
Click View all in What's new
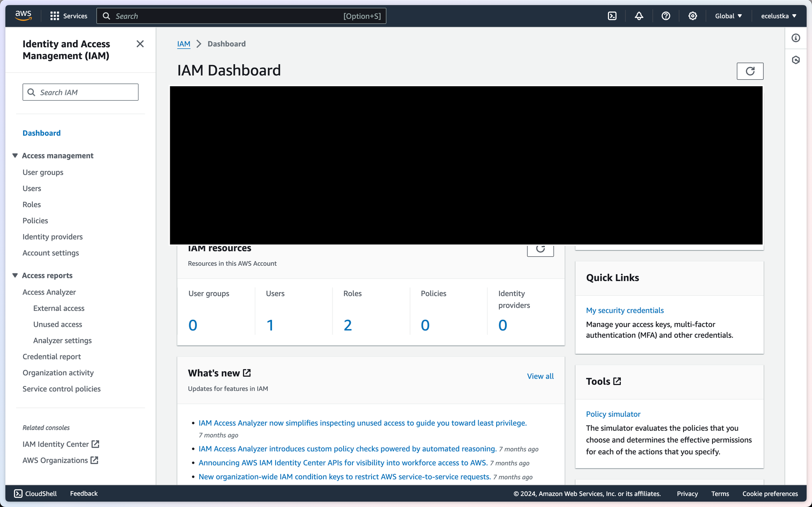(x=540, y=376)
